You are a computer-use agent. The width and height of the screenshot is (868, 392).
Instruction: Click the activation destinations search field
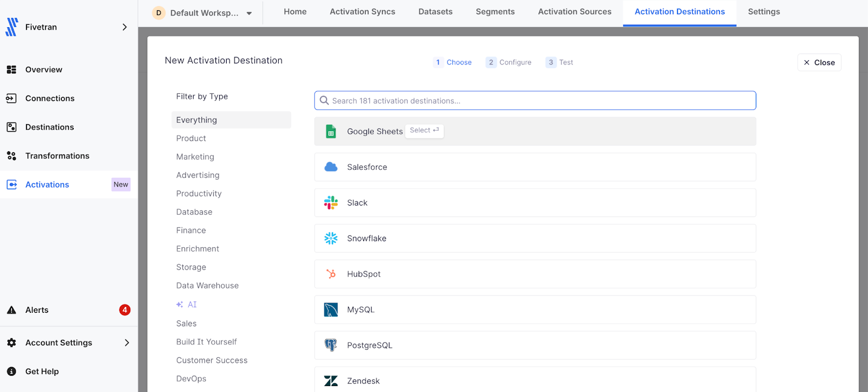(x=535, y=100)
